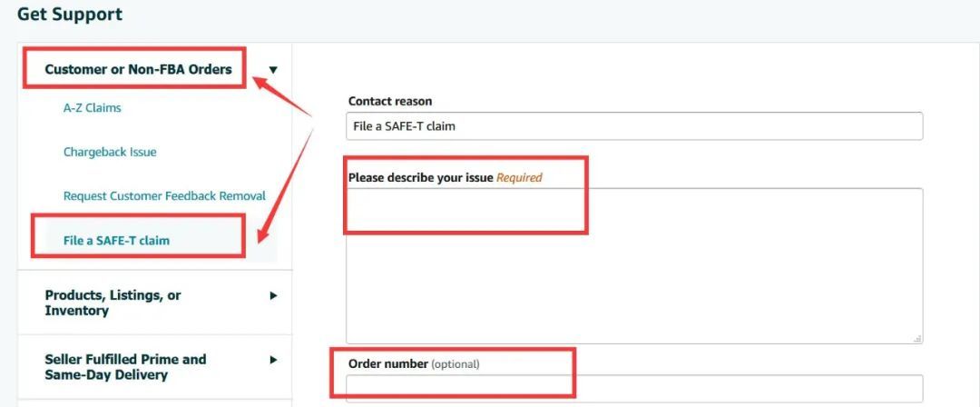This screenshot has height=407, width=980.
Task: Click the text area resize handle
Action: coord(917,338)
